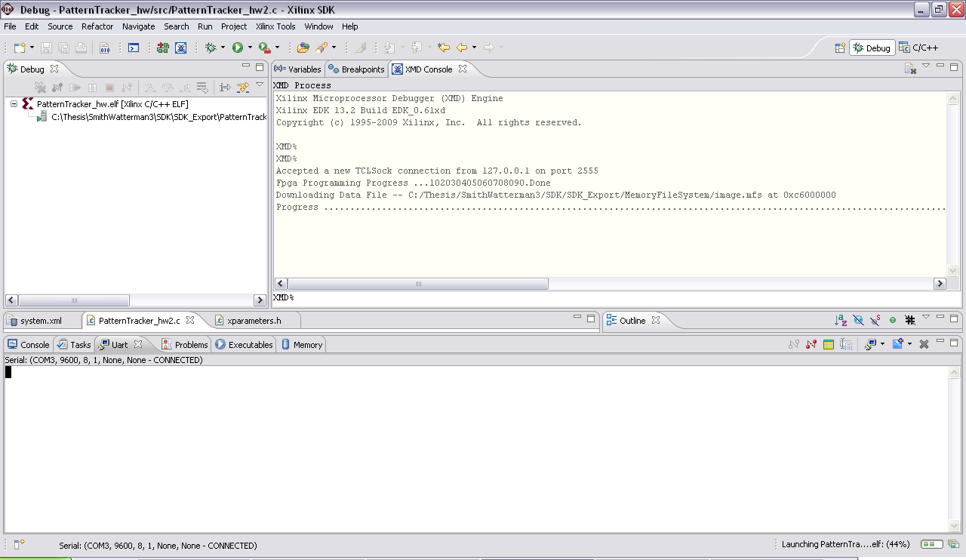Image resolution: width=966 pixels, height=560 pixels.
Task: Select the C:\Thesis\SmithWatterman3 process entry
Action: tap(158, 117)
